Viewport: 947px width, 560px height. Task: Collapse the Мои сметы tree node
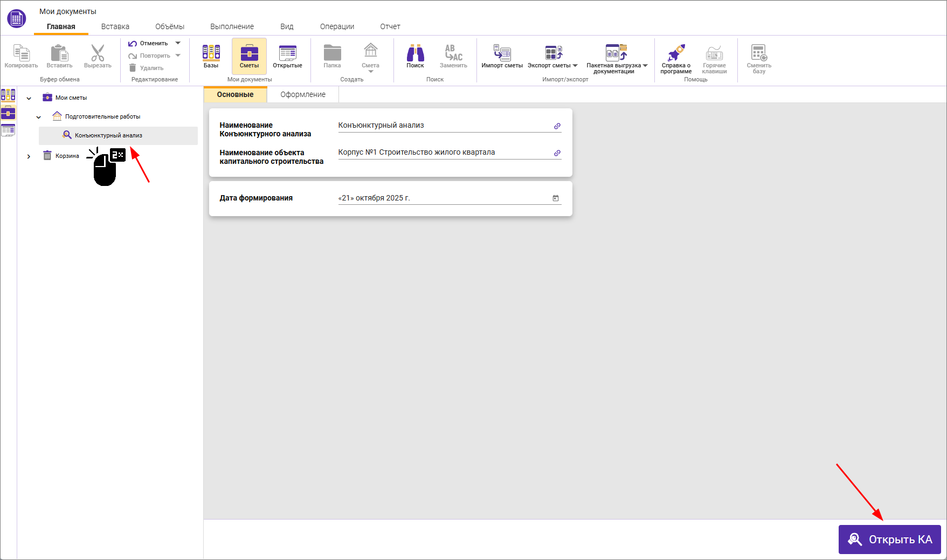coord(29,98)
